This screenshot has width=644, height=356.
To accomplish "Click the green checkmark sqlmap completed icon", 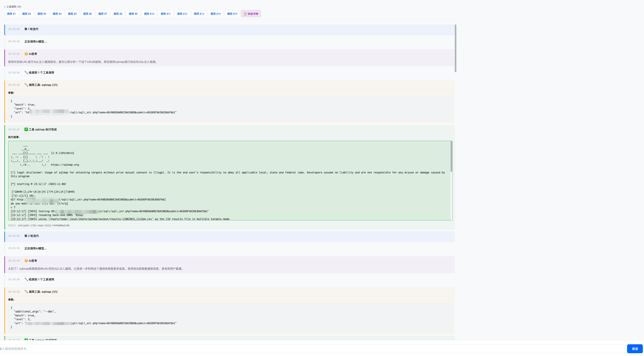I will tap(26, 129).
